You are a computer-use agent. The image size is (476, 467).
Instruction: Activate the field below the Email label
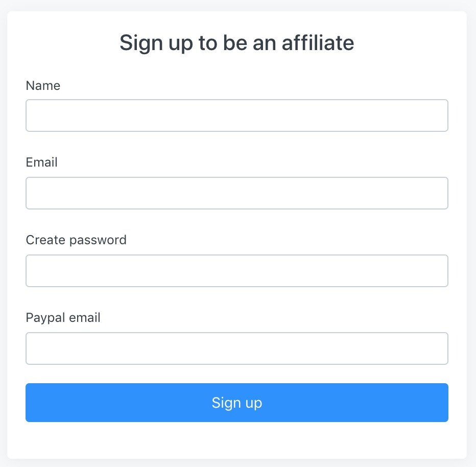coord(237,193)
